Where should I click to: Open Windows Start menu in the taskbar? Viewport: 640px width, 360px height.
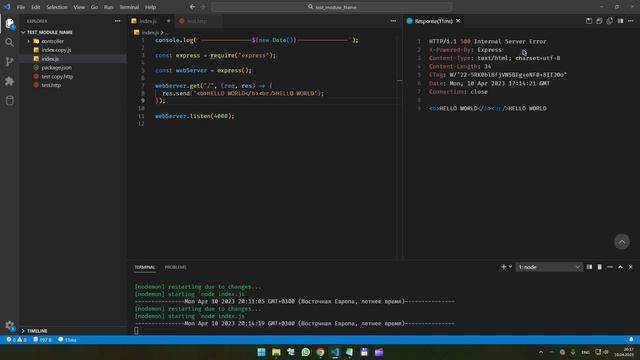click(x=261, y=352)
